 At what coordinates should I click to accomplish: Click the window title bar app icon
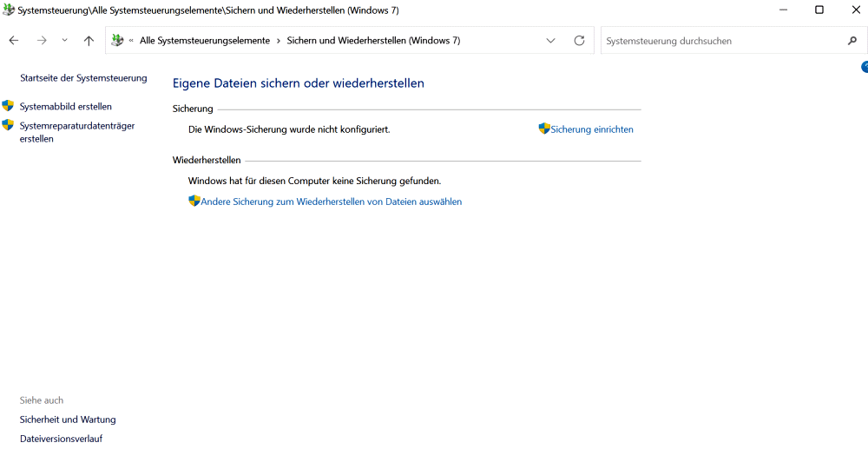pos(9,10)
